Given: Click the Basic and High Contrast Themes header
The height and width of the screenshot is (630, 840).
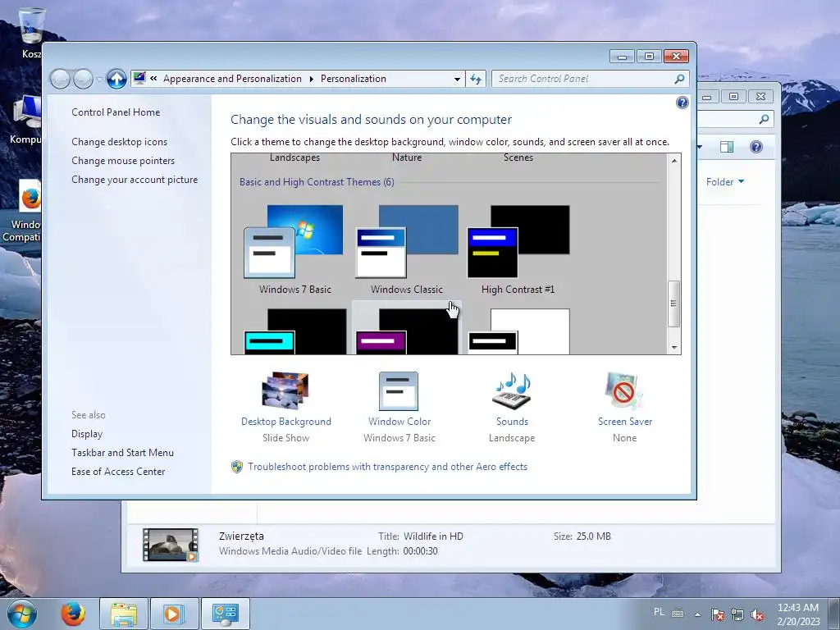Looking at the screenshot, I should [x=317, y=182].
